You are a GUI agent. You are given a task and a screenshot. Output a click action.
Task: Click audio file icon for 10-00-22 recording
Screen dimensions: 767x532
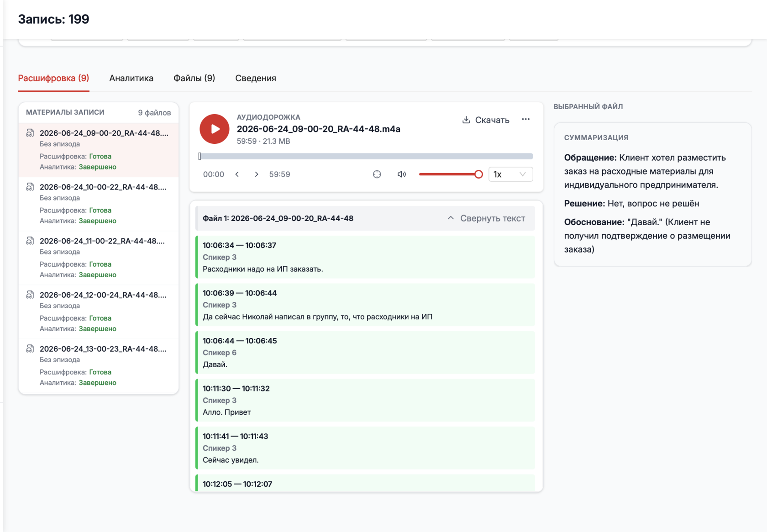30,187
